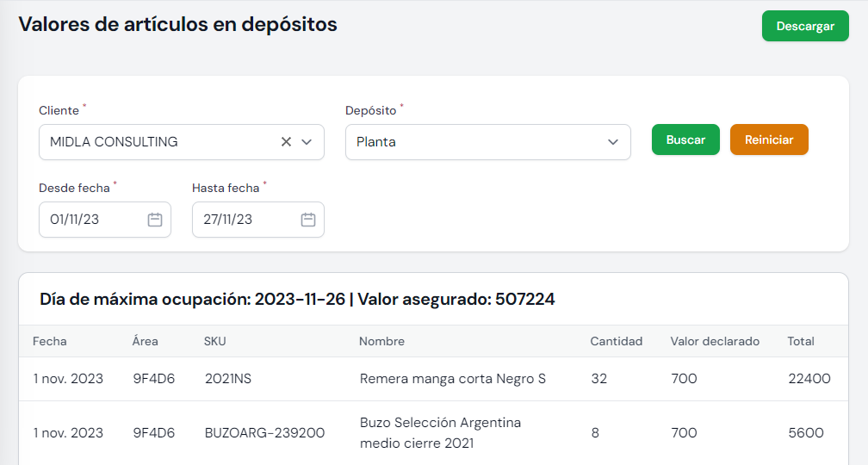This screenshot has width=868, height=465.
Task: Open the Depósito dropdown showing Planta
Action: pyautogui.click(x=487, y=142)
